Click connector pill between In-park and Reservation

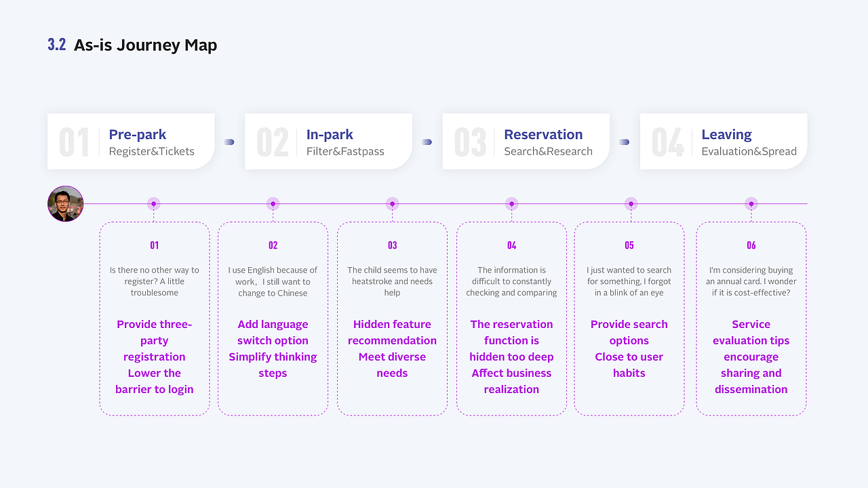click(427, 142)
